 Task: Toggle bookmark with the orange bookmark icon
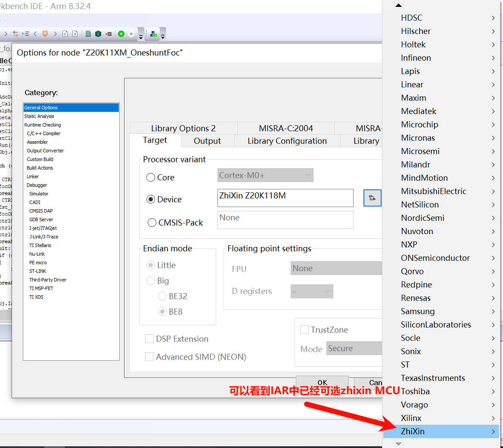(45, 34)
